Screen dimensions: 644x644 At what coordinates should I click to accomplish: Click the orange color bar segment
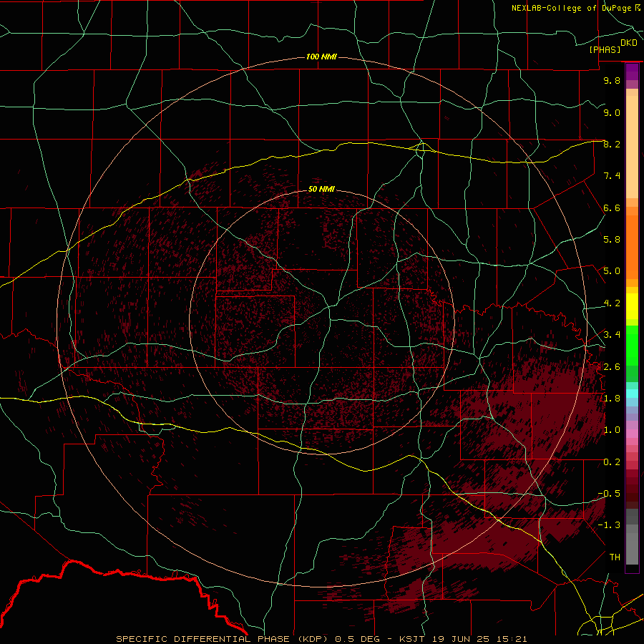click(x=632, y=248)
